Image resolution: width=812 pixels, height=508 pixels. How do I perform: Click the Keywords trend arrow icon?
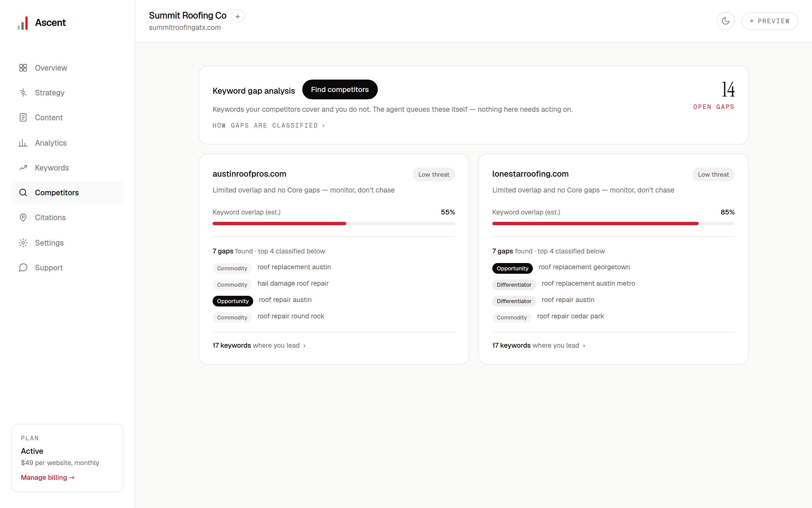click(x=23, y=168)
